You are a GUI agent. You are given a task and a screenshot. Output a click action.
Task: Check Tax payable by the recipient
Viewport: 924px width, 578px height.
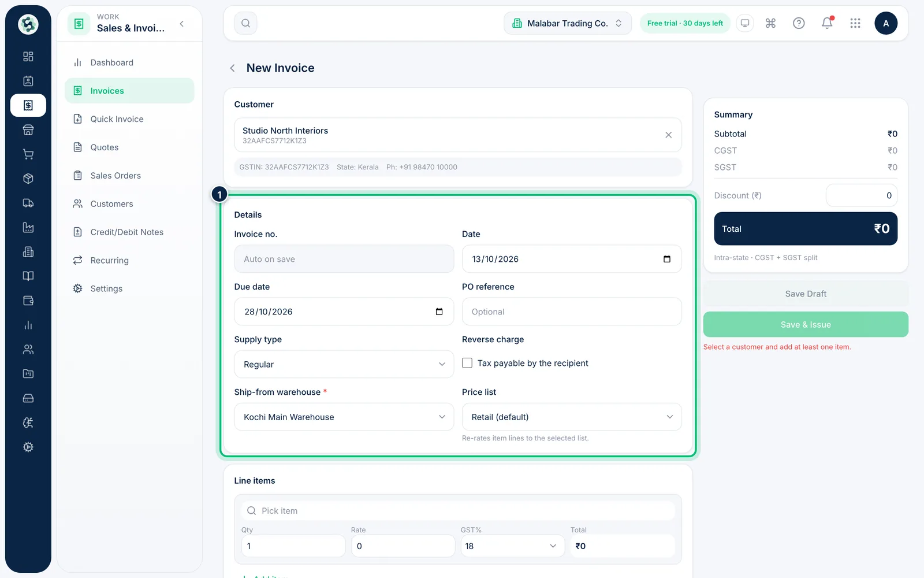pyautogui.click(x=467, y=363)
